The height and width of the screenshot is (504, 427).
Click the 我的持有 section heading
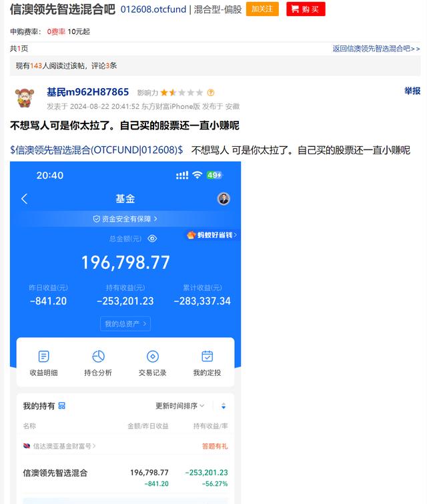[39, 406]
